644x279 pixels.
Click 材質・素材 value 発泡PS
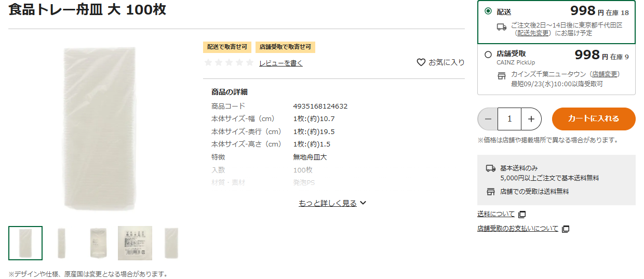pyautogui.click(x=304, y=183)
